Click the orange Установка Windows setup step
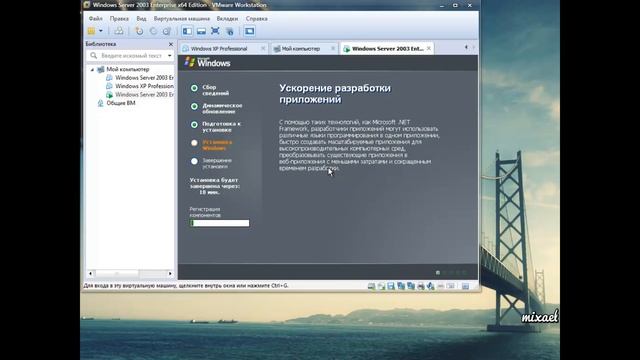Viewport: 640px width, 360px height. (217, 145)
